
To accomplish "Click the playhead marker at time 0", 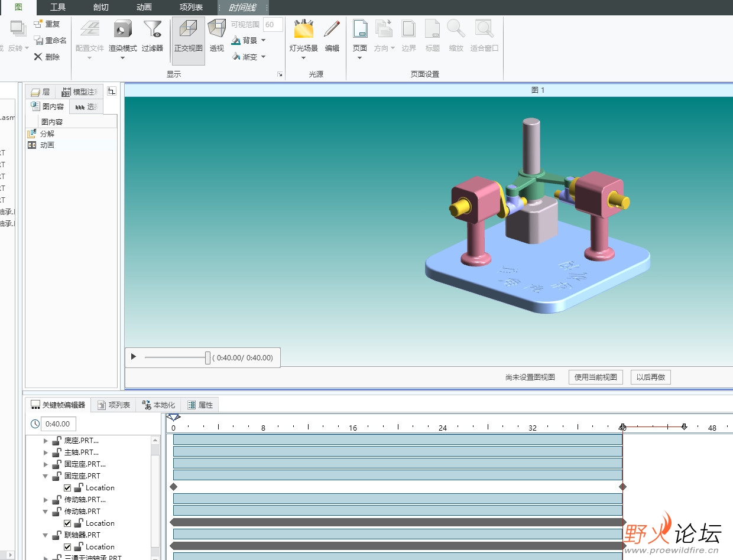I will tap(173, 418).
